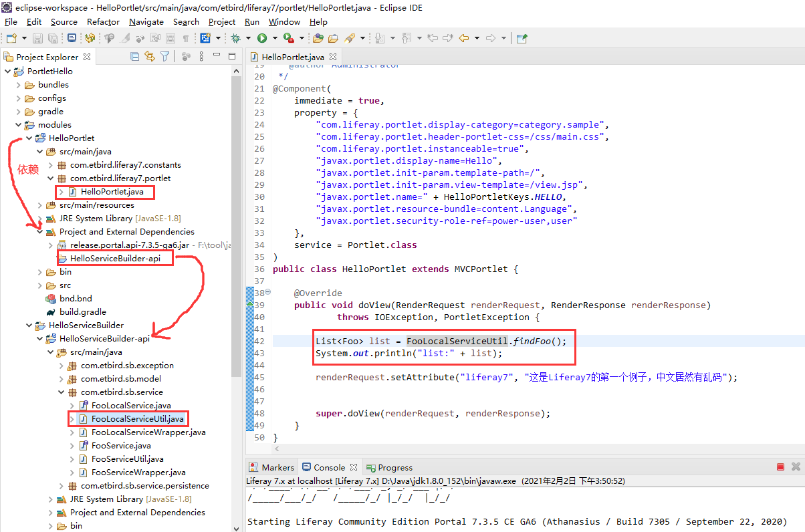Collapse the HelloServiceBuilder project node

29,325
